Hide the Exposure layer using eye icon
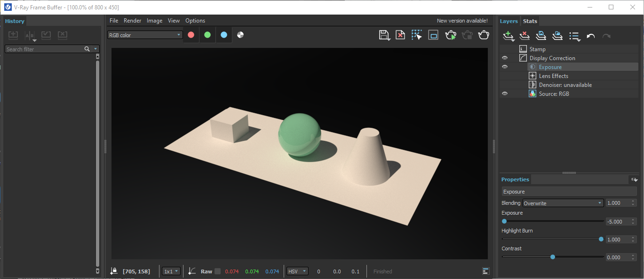 pyautogui.click(x=505, y=67)
